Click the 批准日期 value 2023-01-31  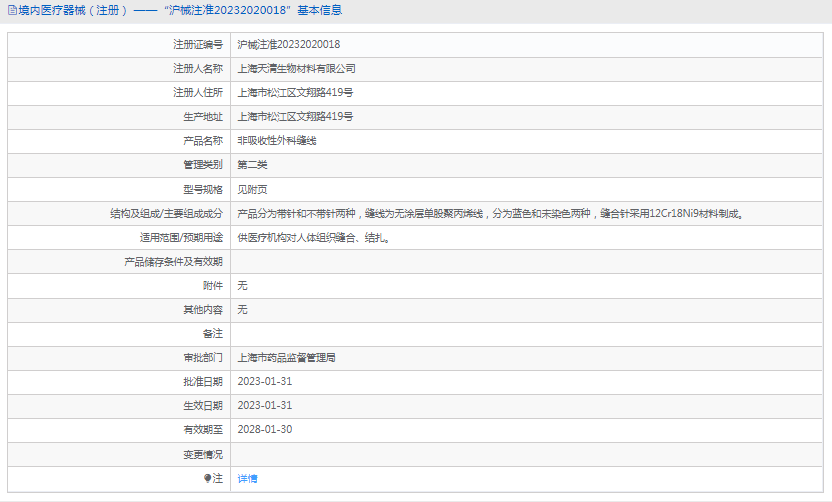pyautogui.click(x=265, y=382)
